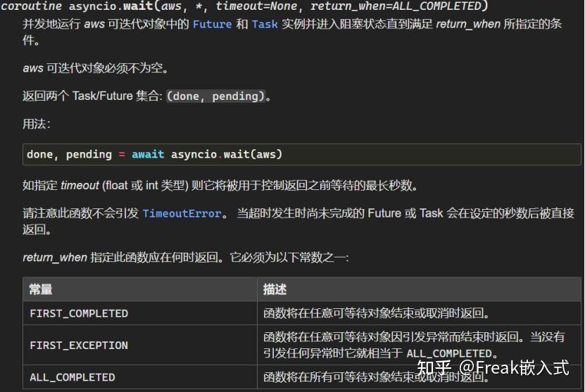This screenshot has width=585, height=392.
Task: Open the Future link in description
Action: tap(213, 24)
